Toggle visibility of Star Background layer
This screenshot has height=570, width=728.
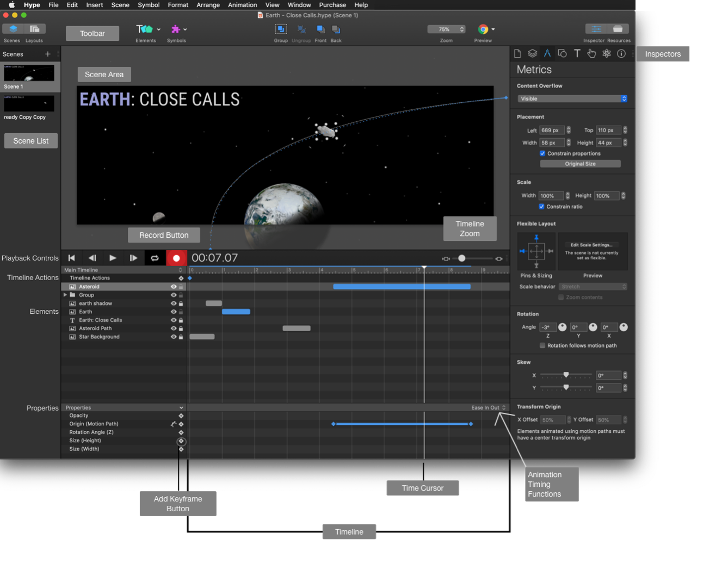tap(174, 337)
